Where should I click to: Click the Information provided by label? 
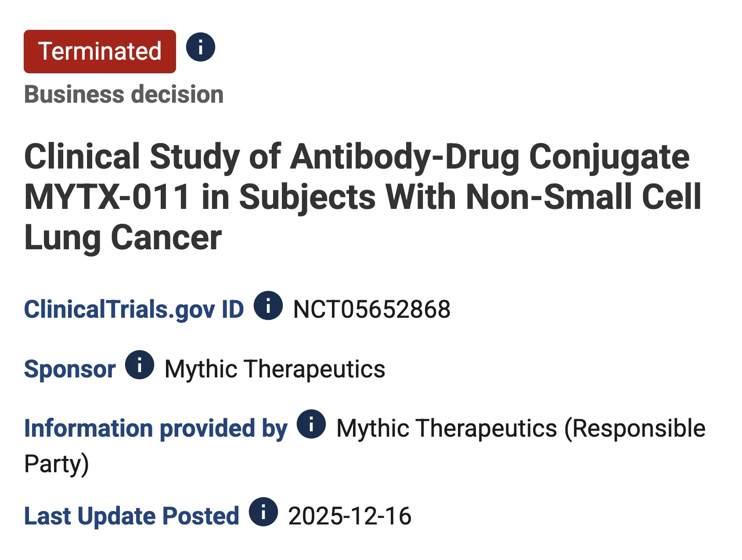(156, 428)
